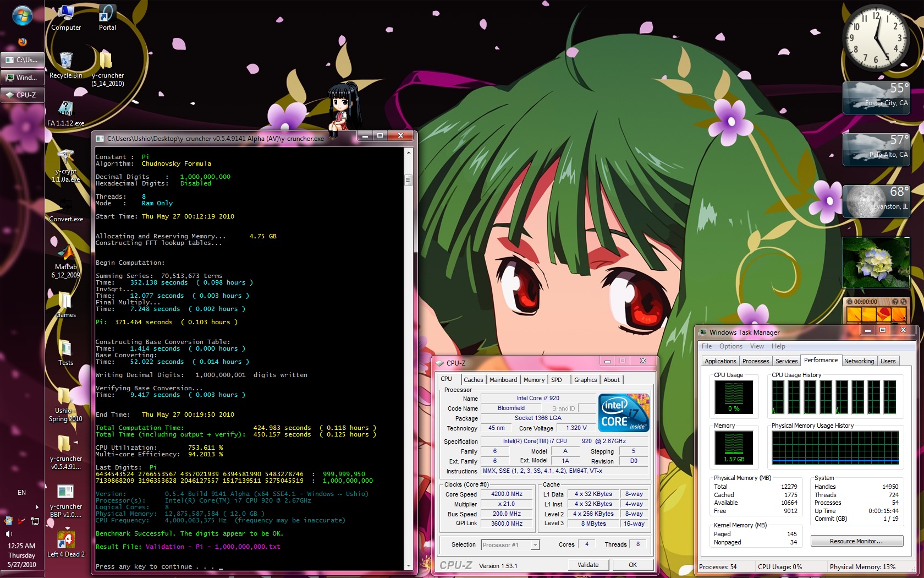
Task: Open the Portal desktop shortcut
Action: [107, 18]
